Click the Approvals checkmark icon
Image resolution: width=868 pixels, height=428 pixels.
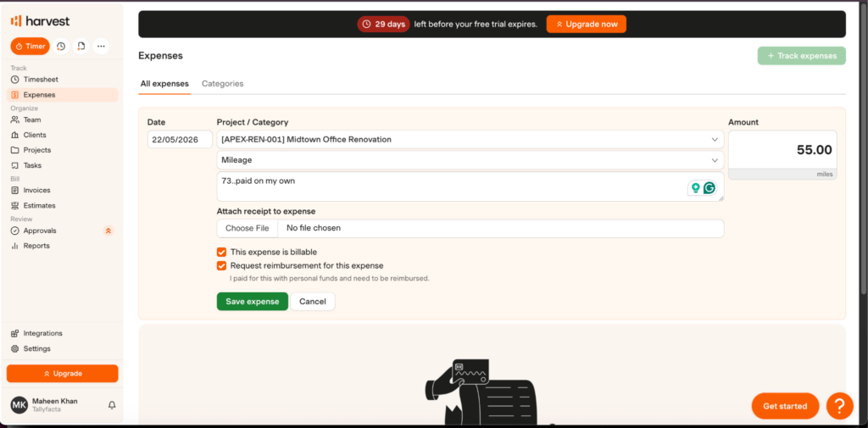[x=15, y=231]
